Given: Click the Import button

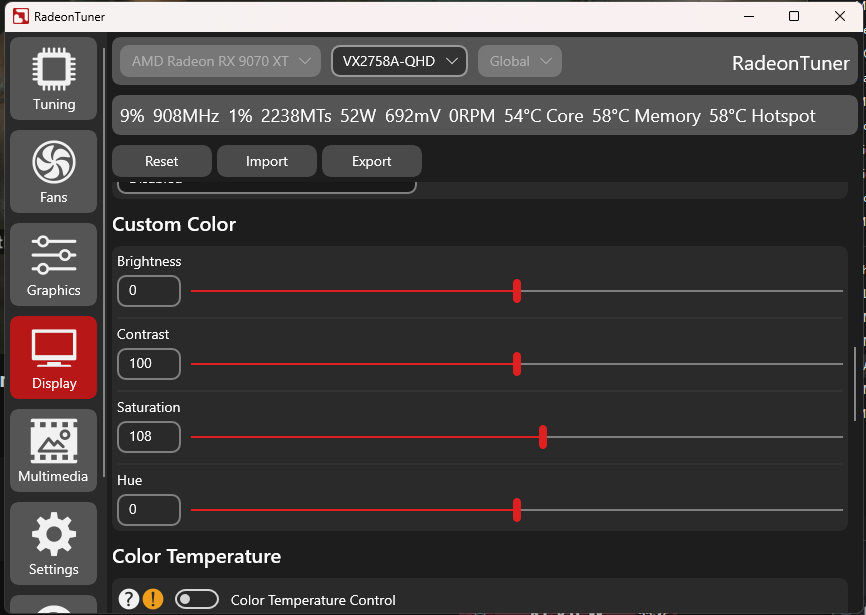Looking at the screenshot, I should [x=267, y=161].
